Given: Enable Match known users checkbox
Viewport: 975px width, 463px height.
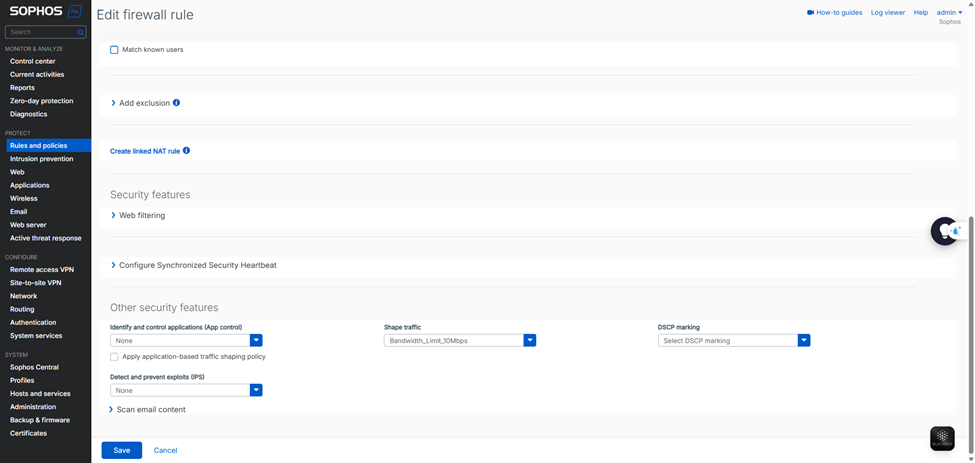Looking at the screenshot, I should point(114,50).
